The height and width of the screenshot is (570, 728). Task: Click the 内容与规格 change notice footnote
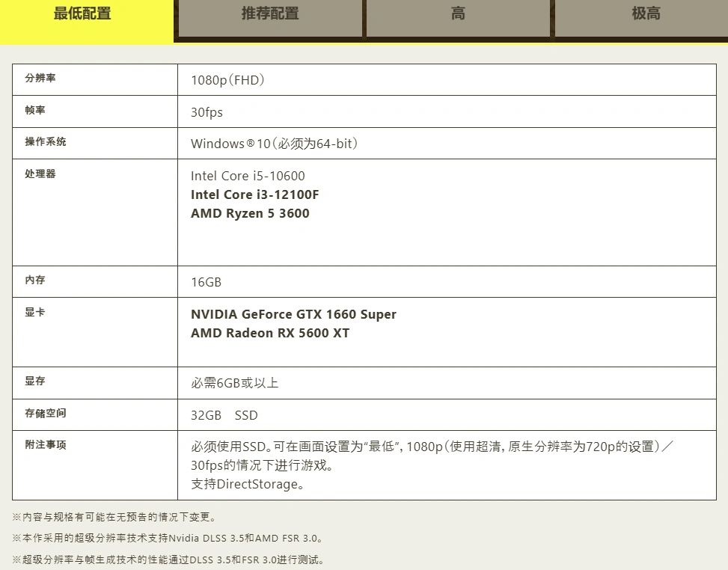coord(114,517)
